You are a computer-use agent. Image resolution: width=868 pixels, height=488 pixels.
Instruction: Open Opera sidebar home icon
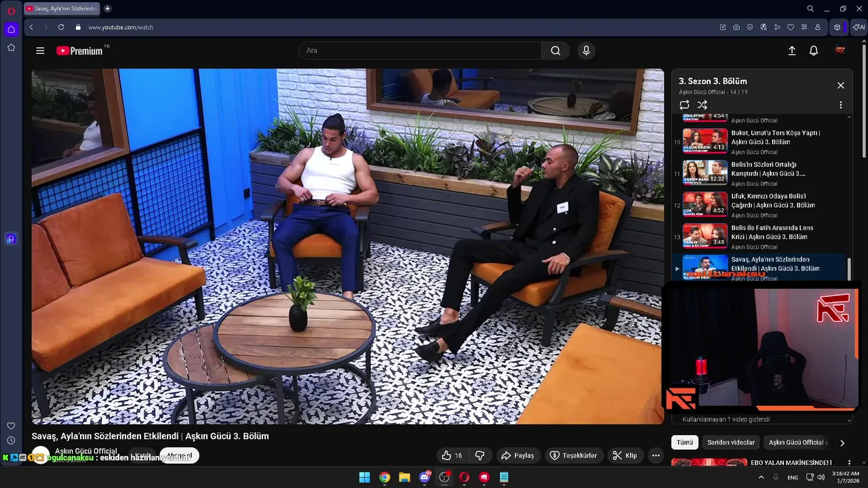coord(11,29)
